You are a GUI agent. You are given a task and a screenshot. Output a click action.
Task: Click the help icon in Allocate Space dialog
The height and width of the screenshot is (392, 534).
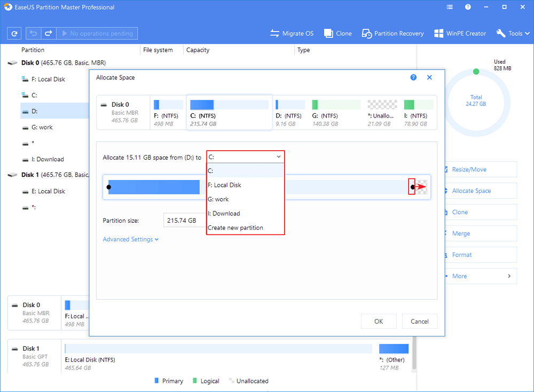(413, 77)
